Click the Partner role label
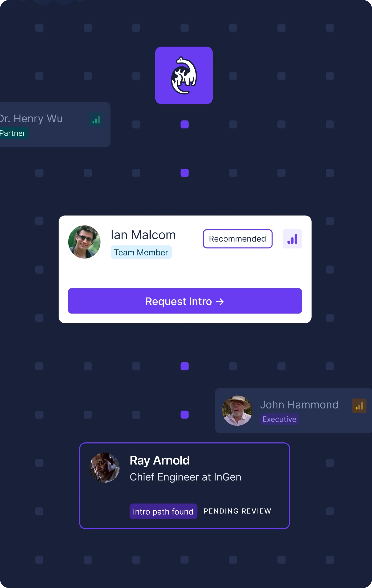The image size is (372, 588). (x=13, y=133)
